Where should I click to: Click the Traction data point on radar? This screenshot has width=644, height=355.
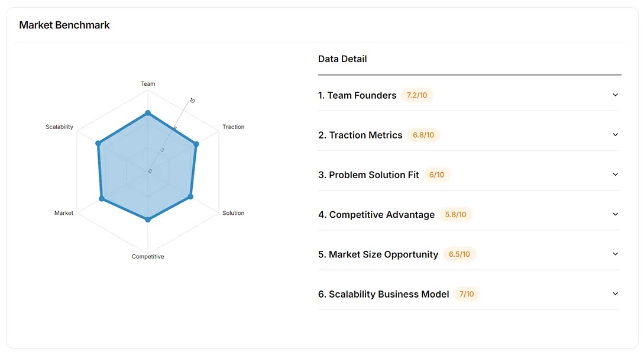[x=196, y=144]
